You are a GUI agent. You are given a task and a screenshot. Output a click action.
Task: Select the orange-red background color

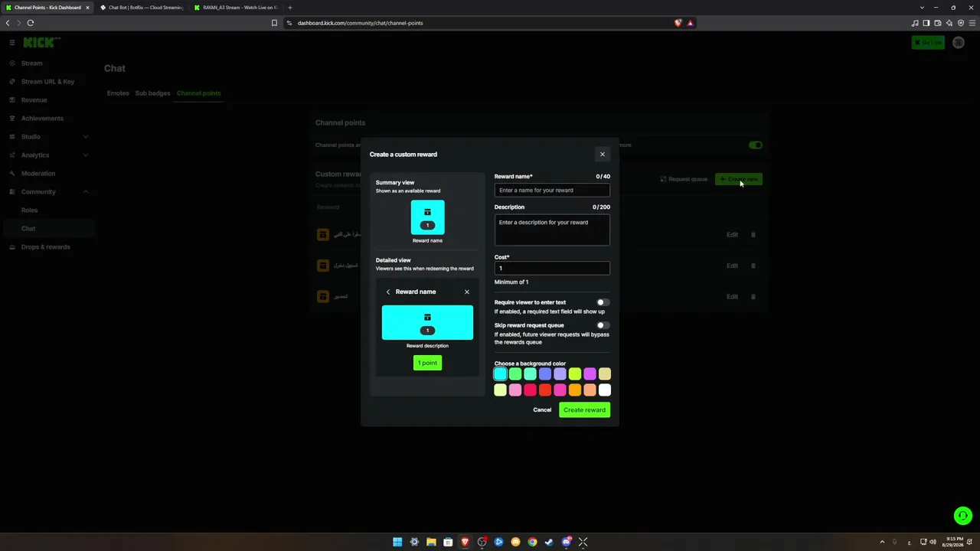pos(545,390)
